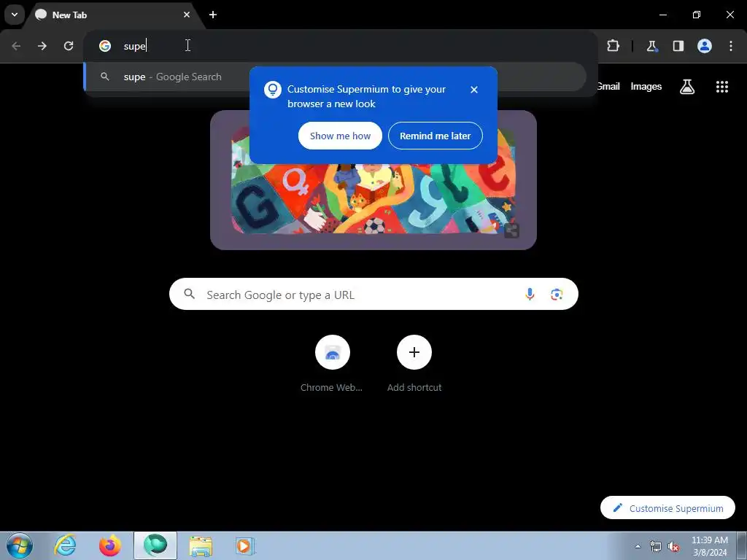Open the Images link
The image size is (747, 560).
coord(646,86)
